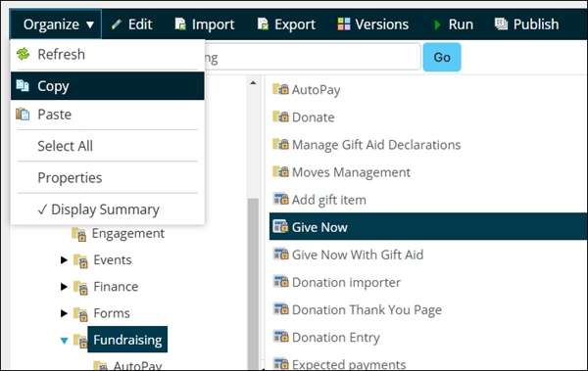
Task: Select Refresh in the Organize menu
Action: click(108, 55)
